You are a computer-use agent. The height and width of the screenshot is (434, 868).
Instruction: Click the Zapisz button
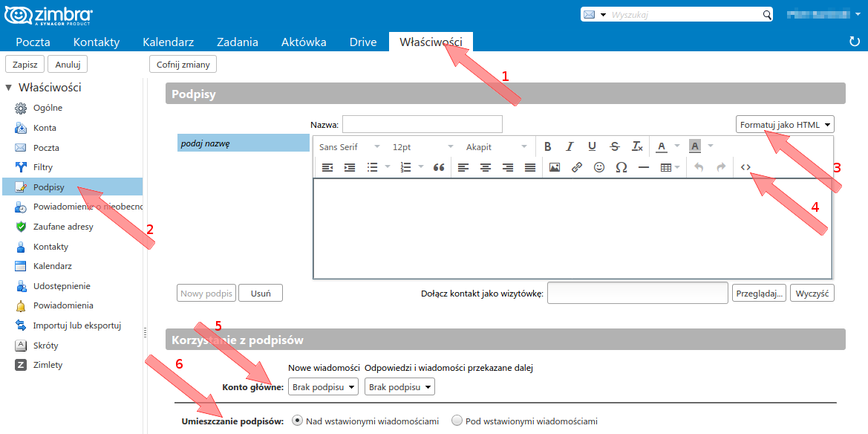25,64
